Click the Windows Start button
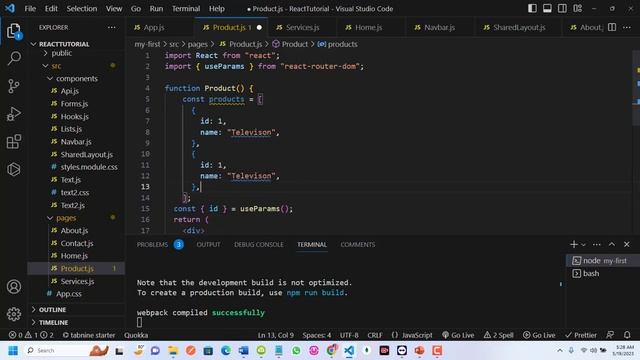This screenshot has width=640, height=360. (x=13, y=350)
